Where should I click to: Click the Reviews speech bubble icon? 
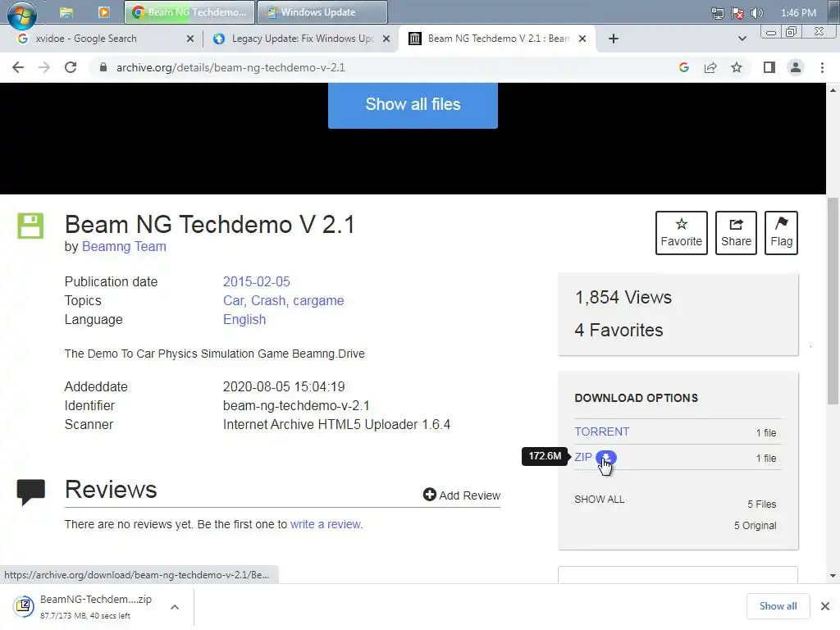tap(30, 492)
